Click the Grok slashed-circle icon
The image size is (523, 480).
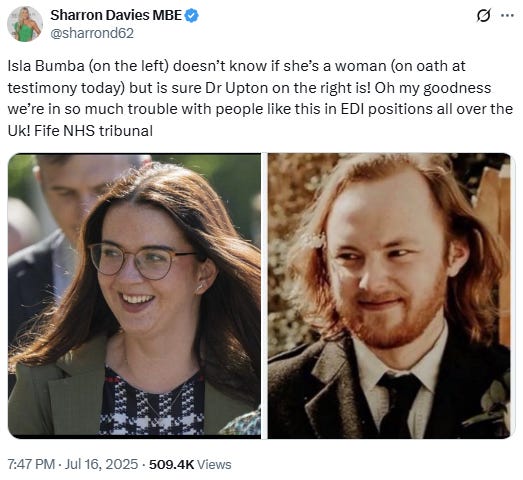pyautogui.click(x=484, y=15)
